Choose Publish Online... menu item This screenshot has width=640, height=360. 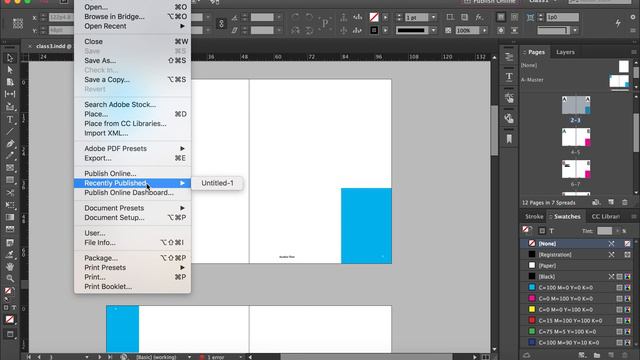point(132,173)
